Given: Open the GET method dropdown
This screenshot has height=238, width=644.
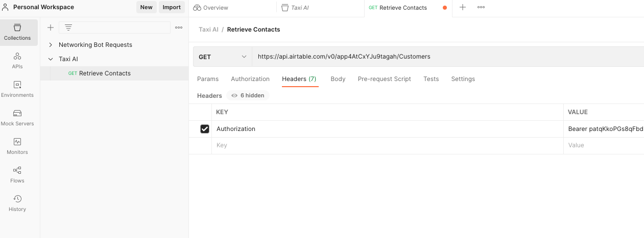Looking at the screenshot, I should click(x=223, y=57).
